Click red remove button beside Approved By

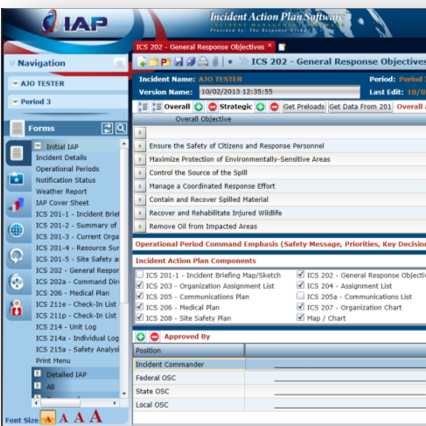(154, 337)
